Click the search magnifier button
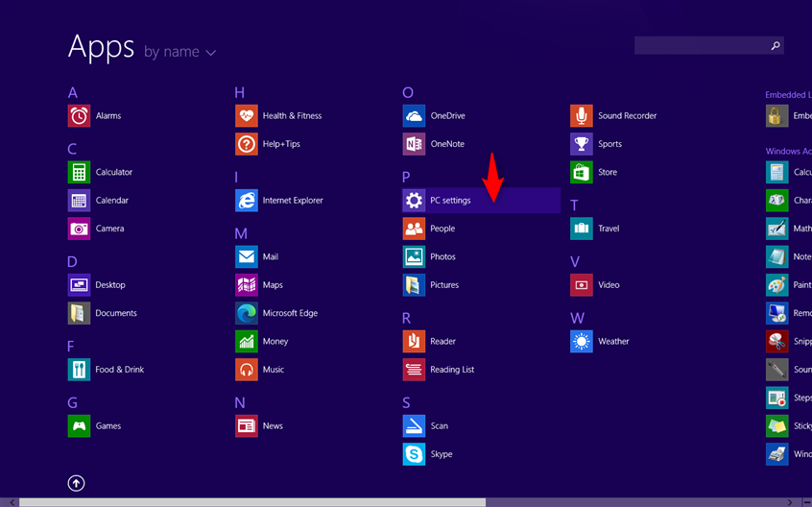Screen dimensions: 812x507 (x=776, y=45)
